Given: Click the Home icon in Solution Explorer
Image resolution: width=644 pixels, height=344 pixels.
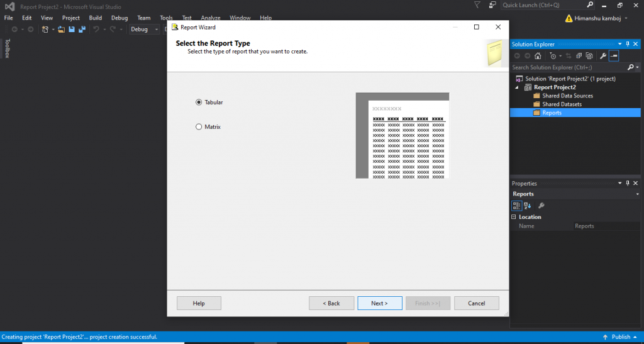Looking at the screenshot, I should click(x=538, y=56).
